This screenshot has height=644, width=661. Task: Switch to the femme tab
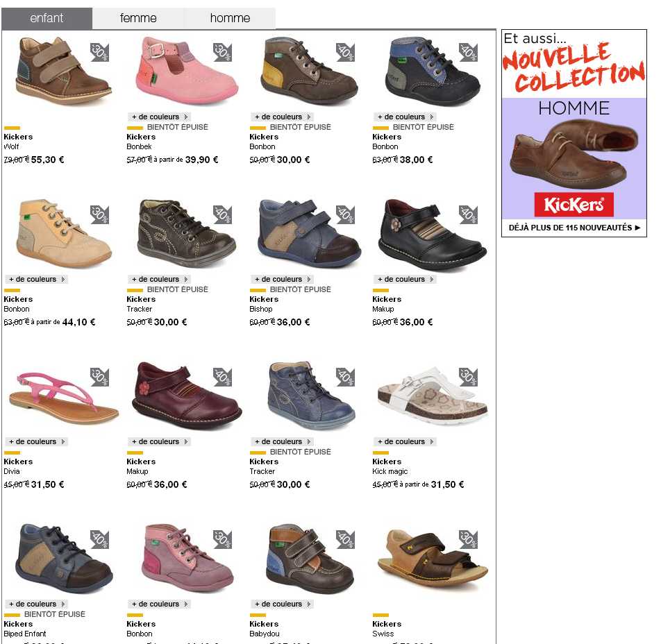138,18
